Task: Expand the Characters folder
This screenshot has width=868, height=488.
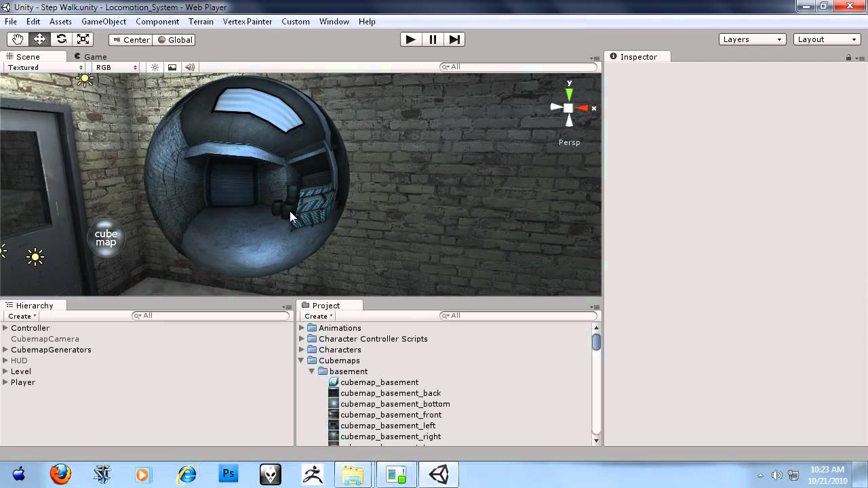Action: (x=302, y=350)
